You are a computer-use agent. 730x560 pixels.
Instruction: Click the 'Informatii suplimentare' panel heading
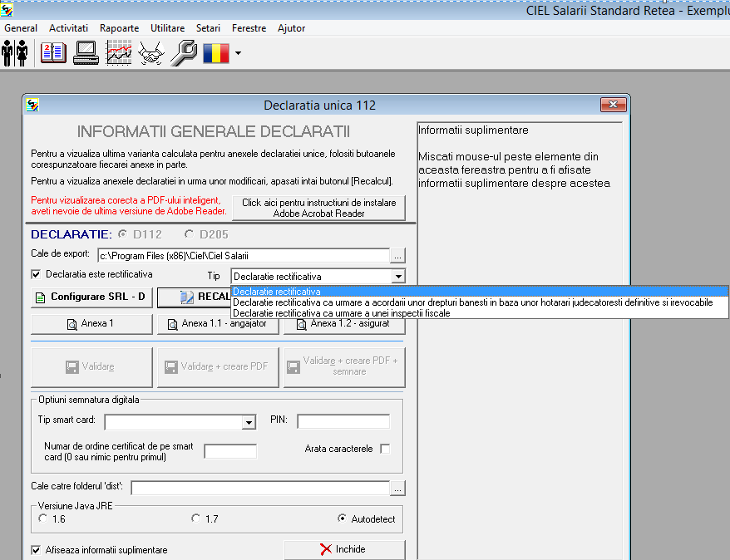pyautogui.click(x=473, y=130)
